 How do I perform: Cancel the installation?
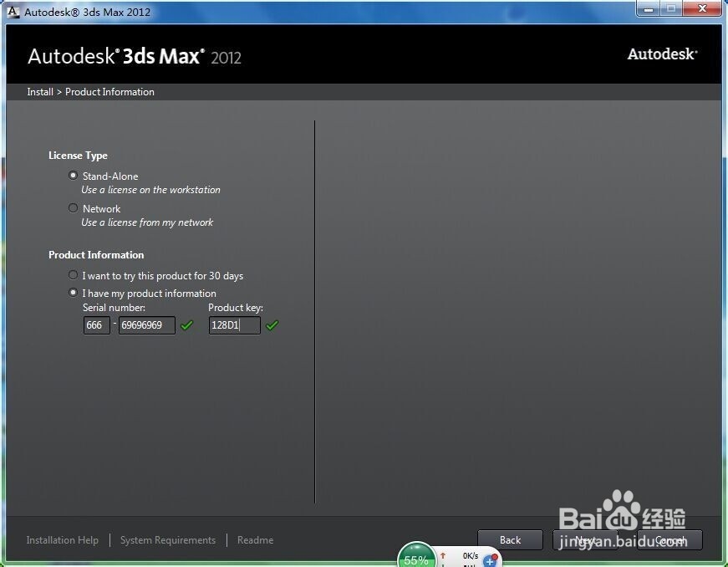coord(669,540)
